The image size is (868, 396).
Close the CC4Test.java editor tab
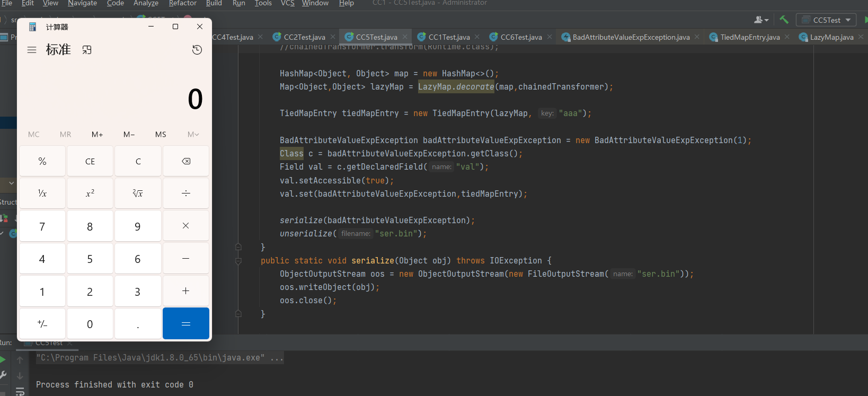tap(260, 37)
